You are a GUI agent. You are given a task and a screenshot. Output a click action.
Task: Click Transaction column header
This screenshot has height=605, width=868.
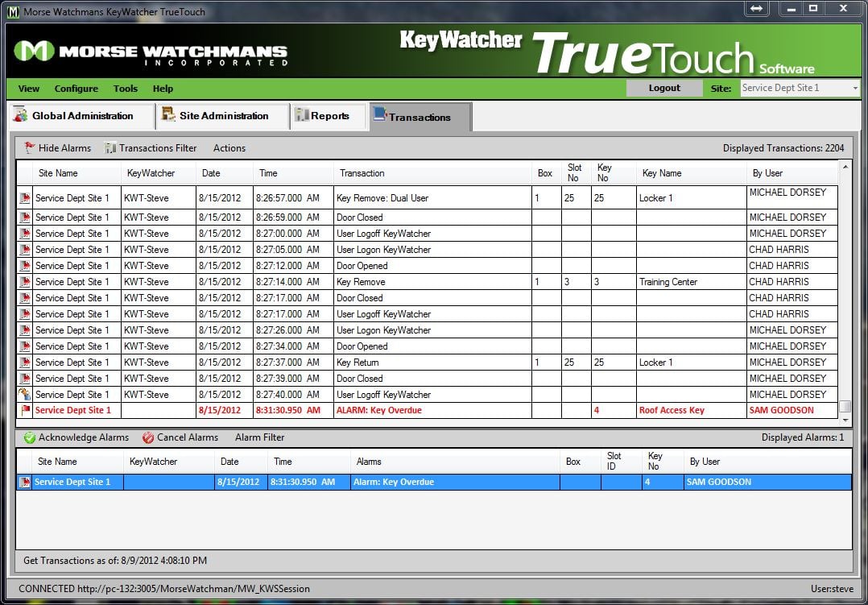point(432,173)
